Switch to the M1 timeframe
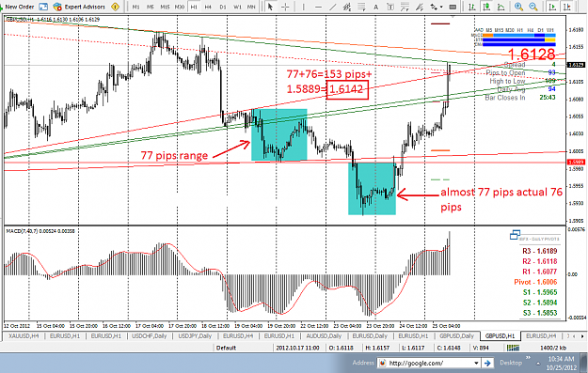 (x=136, y=7)
